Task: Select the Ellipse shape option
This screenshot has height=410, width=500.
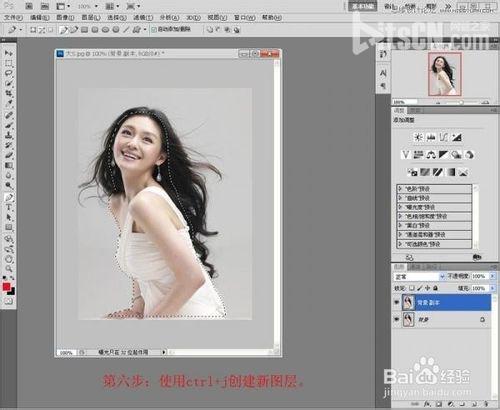Action: [x=105, y=30]
